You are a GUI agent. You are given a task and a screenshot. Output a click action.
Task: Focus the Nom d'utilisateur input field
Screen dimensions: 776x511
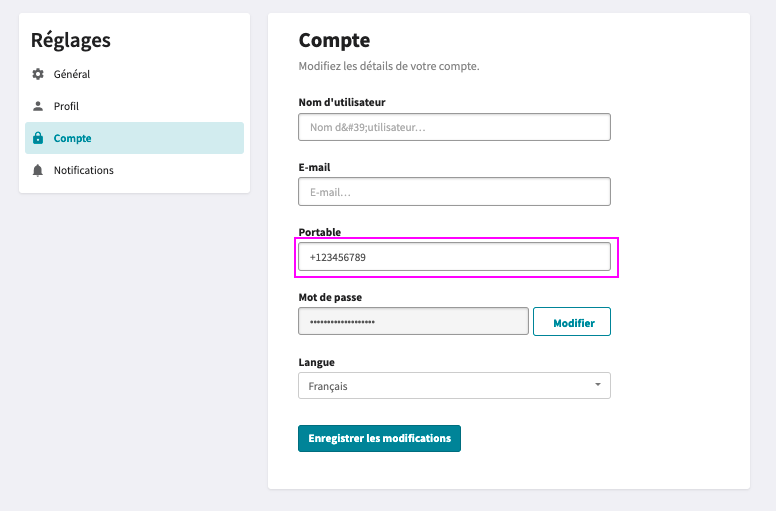454,127
